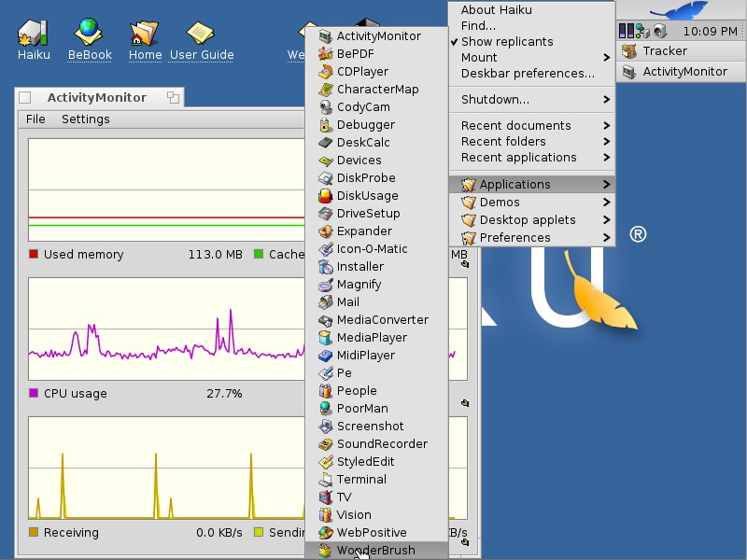This screenshot has width=747, height=560.
Task: Launch StyledEdit text editor
Action: click(376, 461)
